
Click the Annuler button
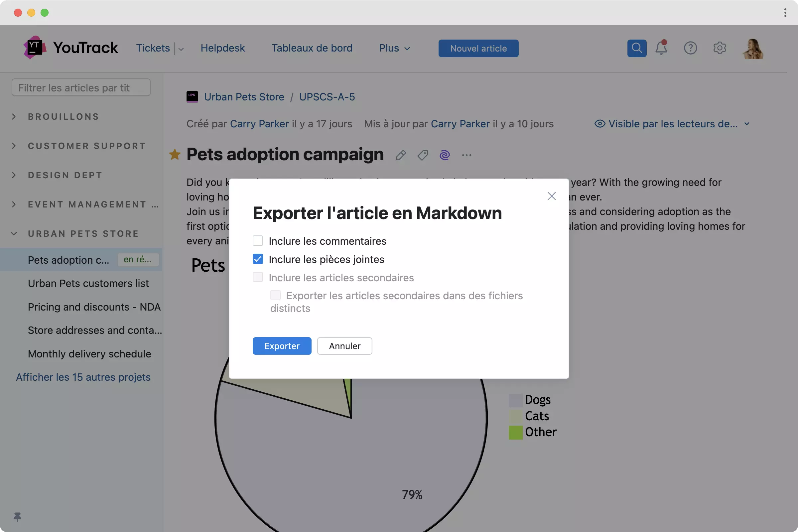(344, 346)
